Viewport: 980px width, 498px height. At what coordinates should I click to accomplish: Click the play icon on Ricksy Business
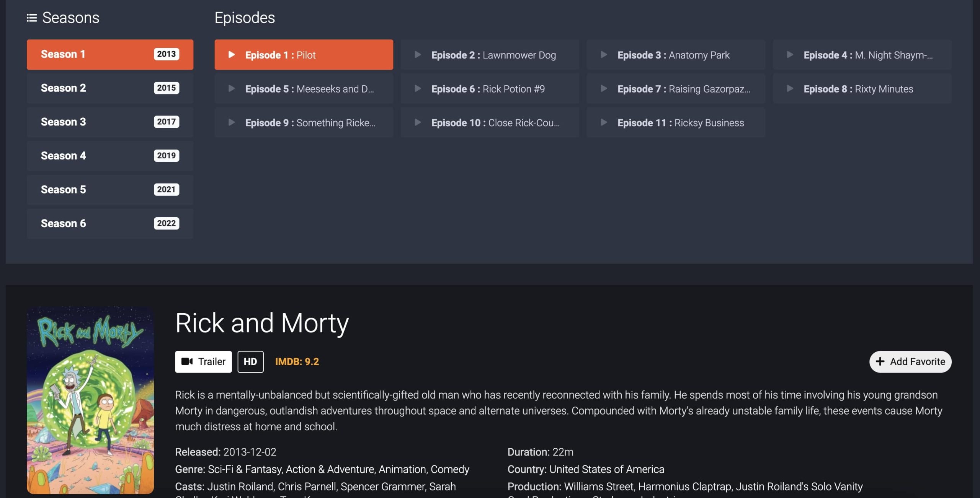tap(604, 122)
